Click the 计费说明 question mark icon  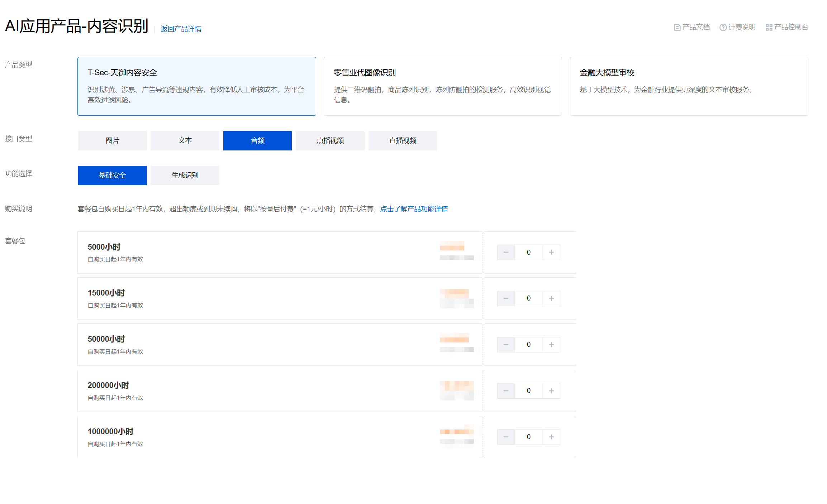723,27
